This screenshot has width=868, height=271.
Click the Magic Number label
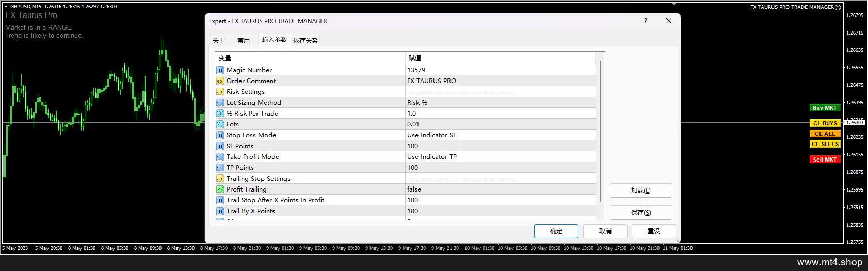249,70
